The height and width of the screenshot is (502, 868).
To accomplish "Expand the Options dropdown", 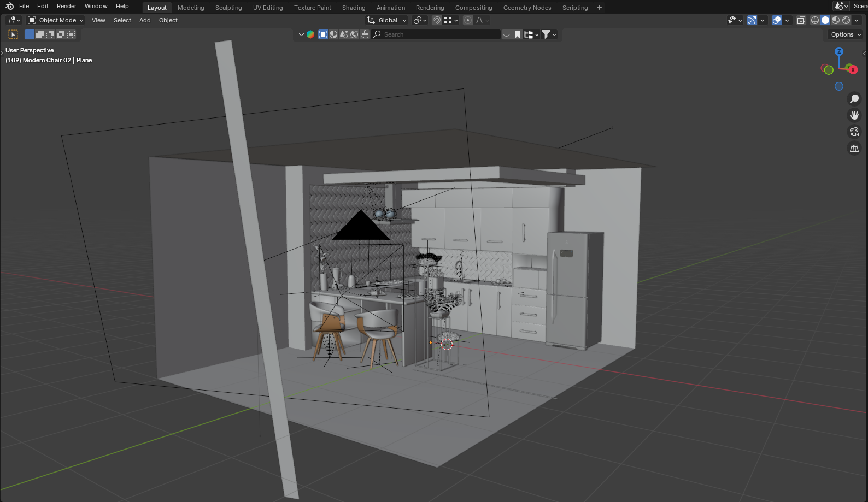I will (846, 34).
